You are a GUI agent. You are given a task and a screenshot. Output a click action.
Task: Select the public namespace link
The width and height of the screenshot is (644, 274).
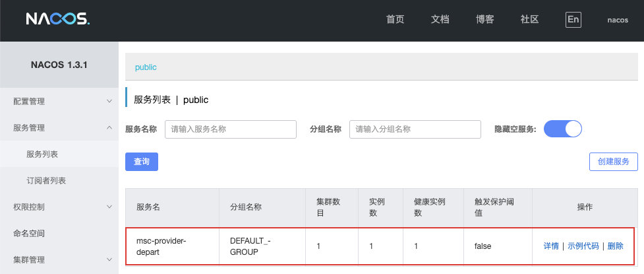click(x=146, y=67)
